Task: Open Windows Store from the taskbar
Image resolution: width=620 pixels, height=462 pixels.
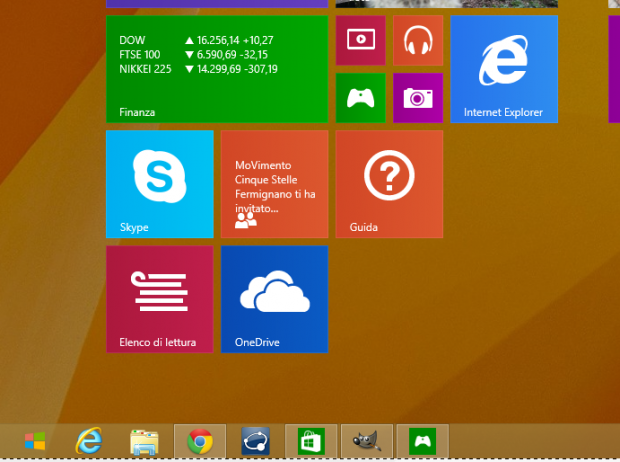Action: [x=310, y=441]
